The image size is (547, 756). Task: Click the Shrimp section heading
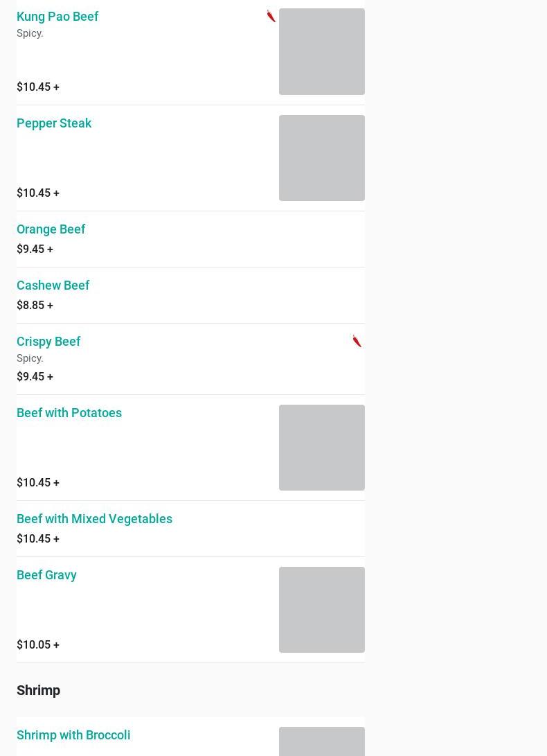point(38,690)
